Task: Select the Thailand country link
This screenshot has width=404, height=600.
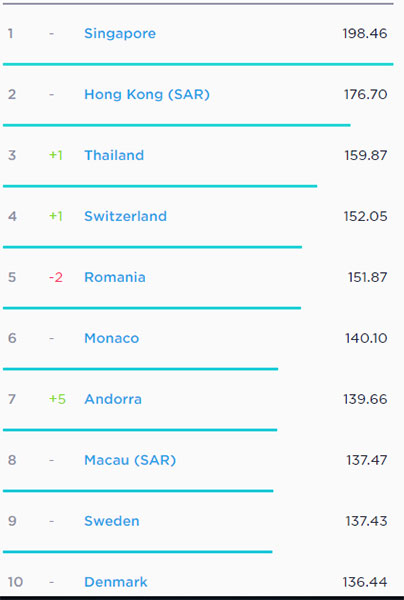Action: pos(114,155)
